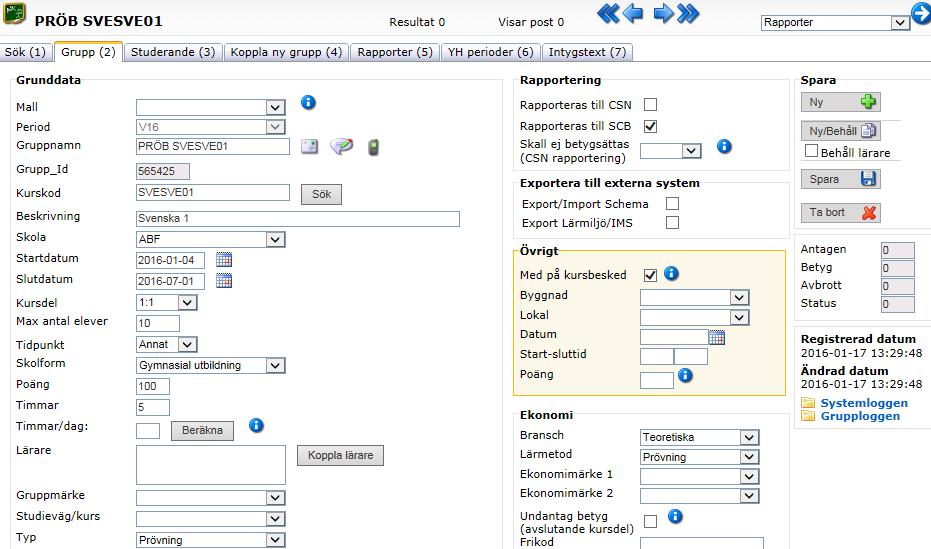Click the Ny button
This screenshot has width=931, height=549.
click(x=840, y=102)
